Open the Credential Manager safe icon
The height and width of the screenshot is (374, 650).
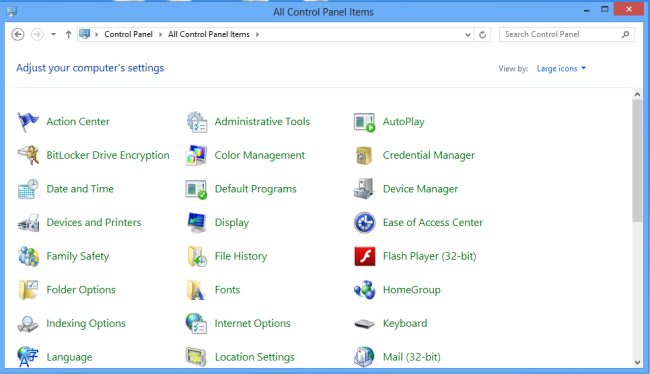click(x=364, y=155)
